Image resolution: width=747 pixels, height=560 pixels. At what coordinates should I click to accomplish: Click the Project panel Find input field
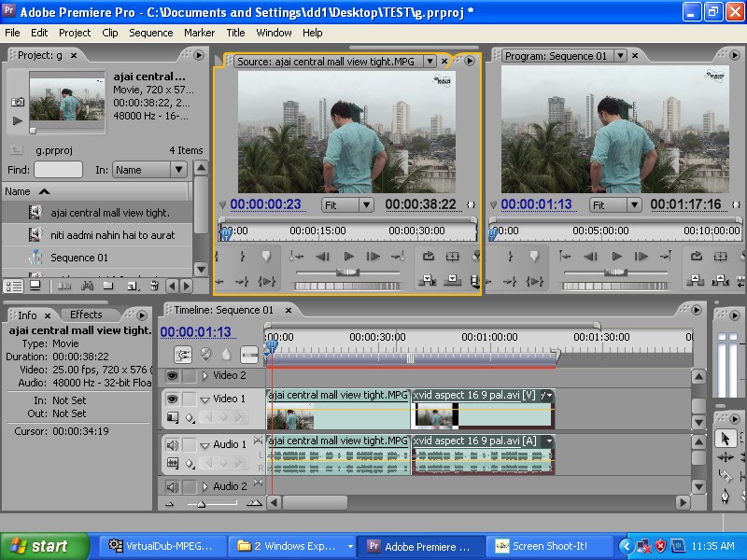(58, 170)
